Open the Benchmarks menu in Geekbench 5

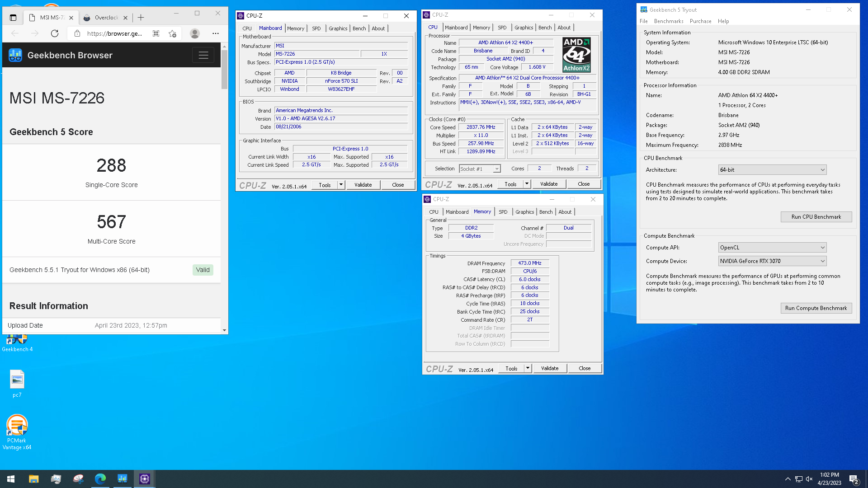pyautogui.click(x=669, y=21)
